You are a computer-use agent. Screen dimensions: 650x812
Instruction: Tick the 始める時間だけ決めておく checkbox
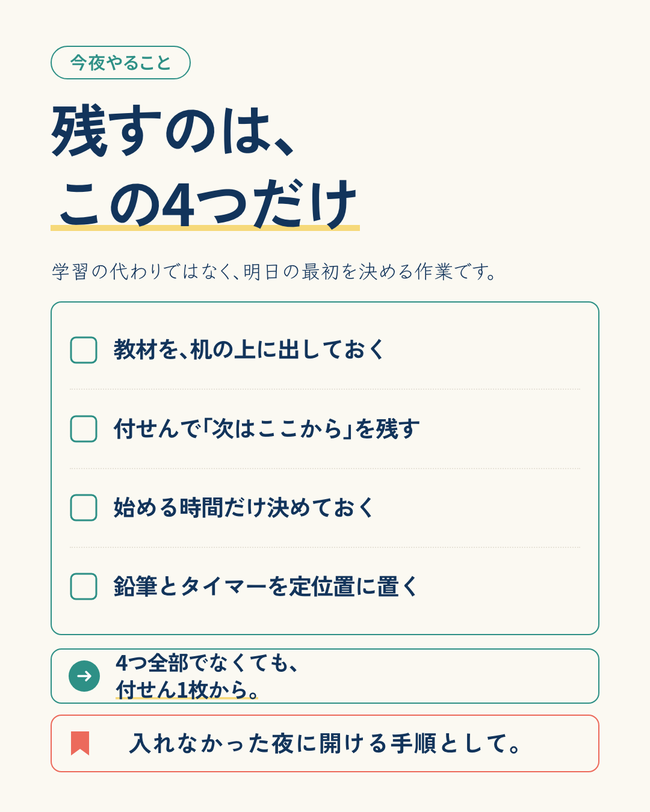pos(84,508)
